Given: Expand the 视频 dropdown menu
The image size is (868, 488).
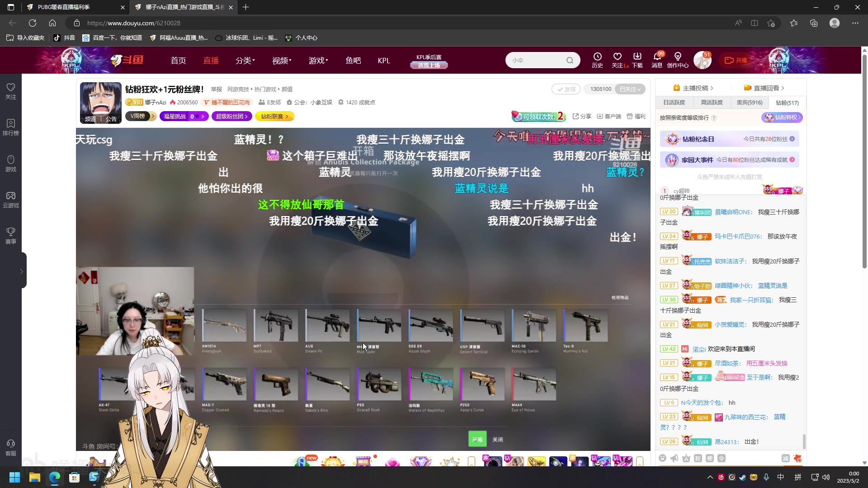Looking at the screenshot, I should pos(282,60).
